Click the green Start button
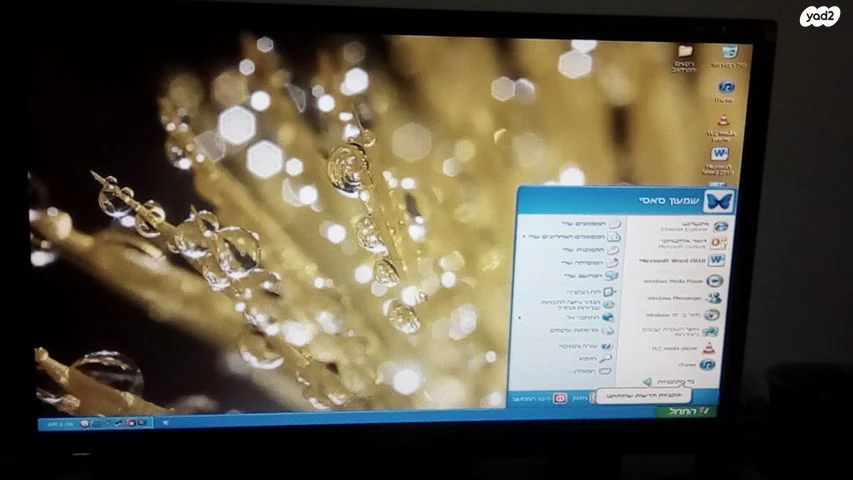The width and height of the screenshot is (853, 480). 689,411
